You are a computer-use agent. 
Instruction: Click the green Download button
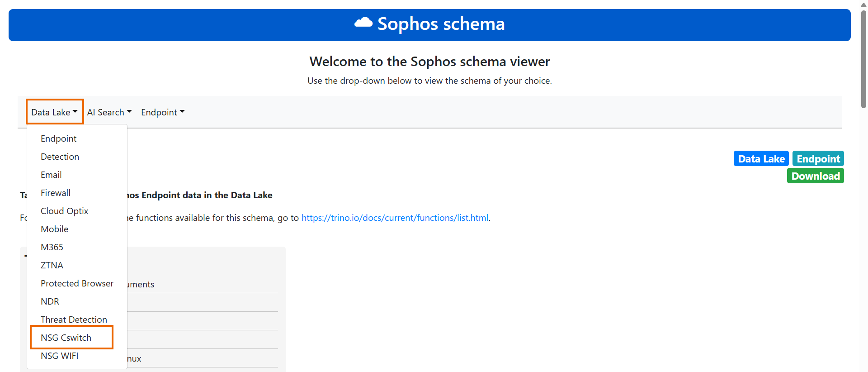pos(815,176)
